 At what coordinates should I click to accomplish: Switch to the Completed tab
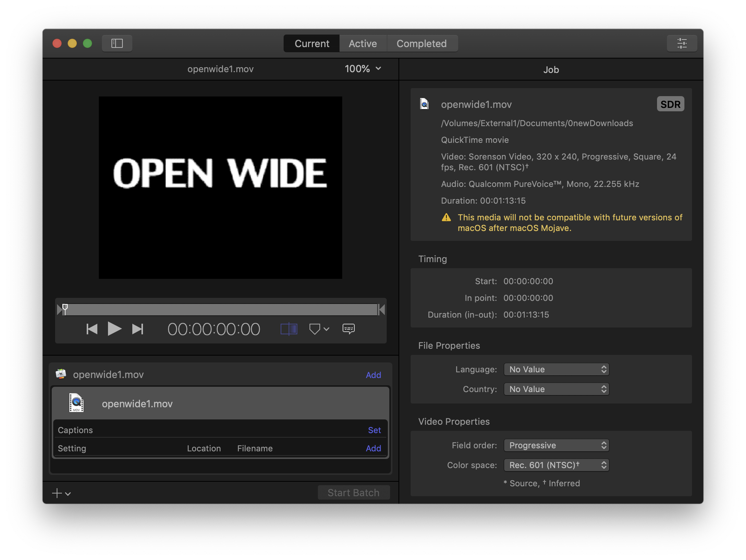421,44
